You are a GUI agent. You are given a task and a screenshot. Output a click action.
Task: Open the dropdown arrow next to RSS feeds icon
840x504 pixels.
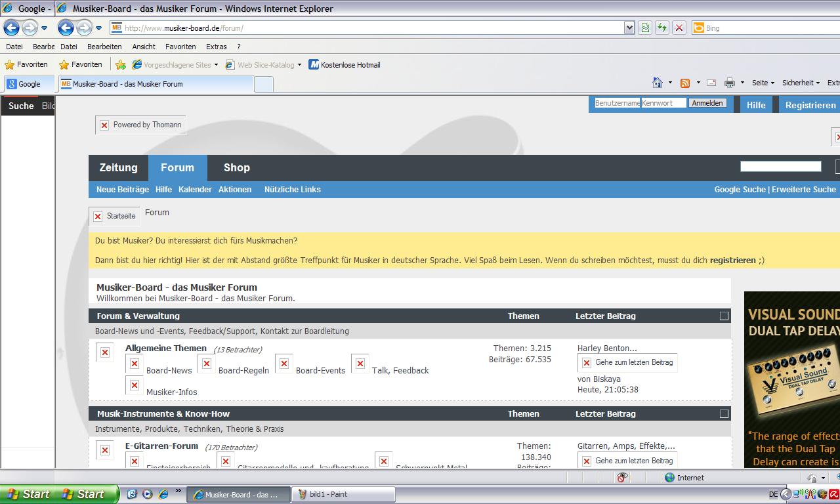click(x=698, y=83)
